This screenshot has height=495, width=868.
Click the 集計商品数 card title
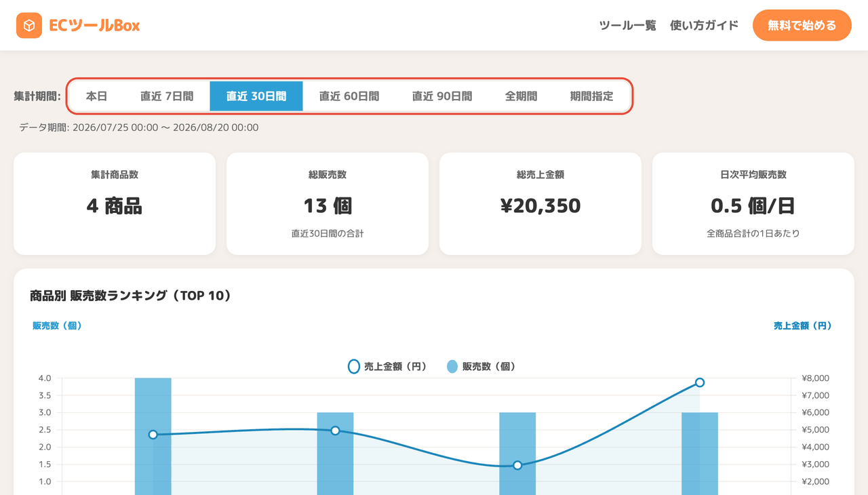point(115,174)
